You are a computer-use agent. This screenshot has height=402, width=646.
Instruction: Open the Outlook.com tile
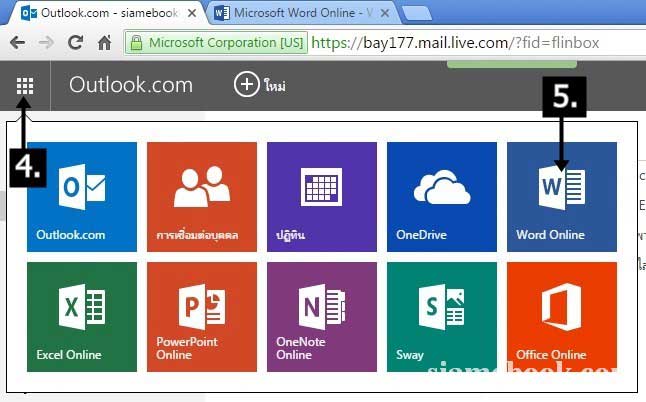click(82, 197)
